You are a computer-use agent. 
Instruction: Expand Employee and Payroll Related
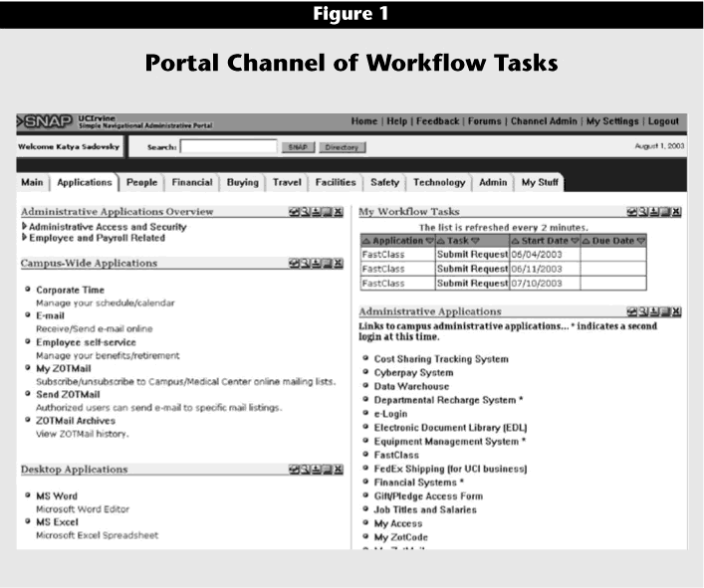[x=24, y=237]
